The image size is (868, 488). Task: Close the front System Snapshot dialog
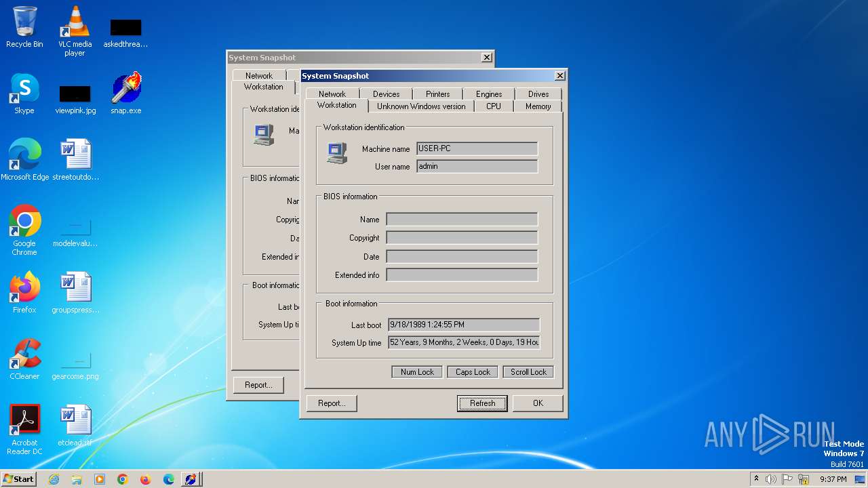[x=559, y=76]
